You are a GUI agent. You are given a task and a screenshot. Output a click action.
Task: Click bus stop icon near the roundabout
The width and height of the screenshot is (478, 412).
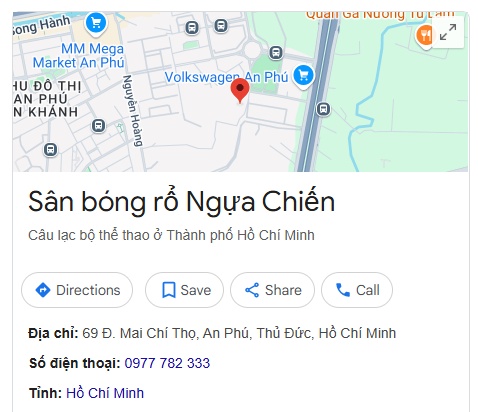click(x=276, y=53)
